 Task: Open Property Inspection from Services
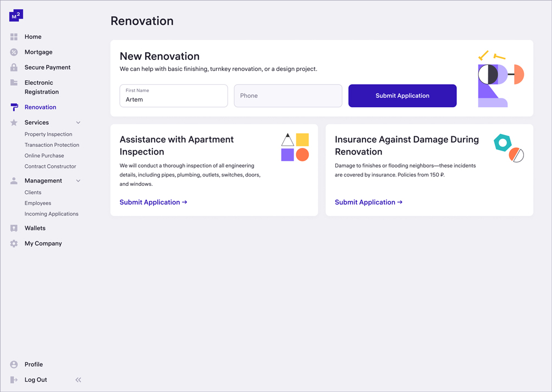[48, 134]
